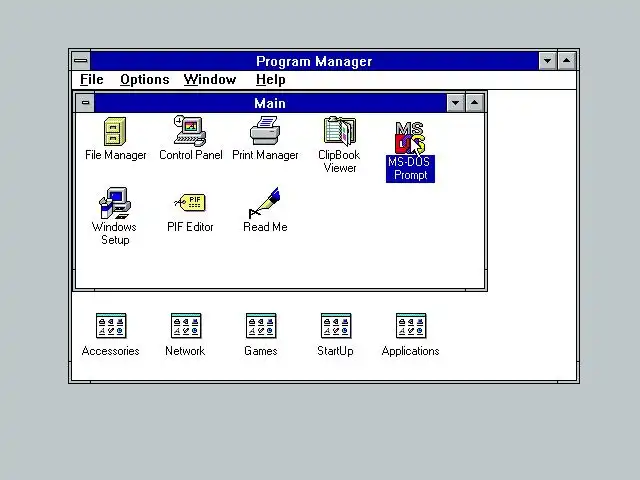The width and height of the screenshot is (640, 480).
Task: Click the File Manager label text
Action: 116,155
